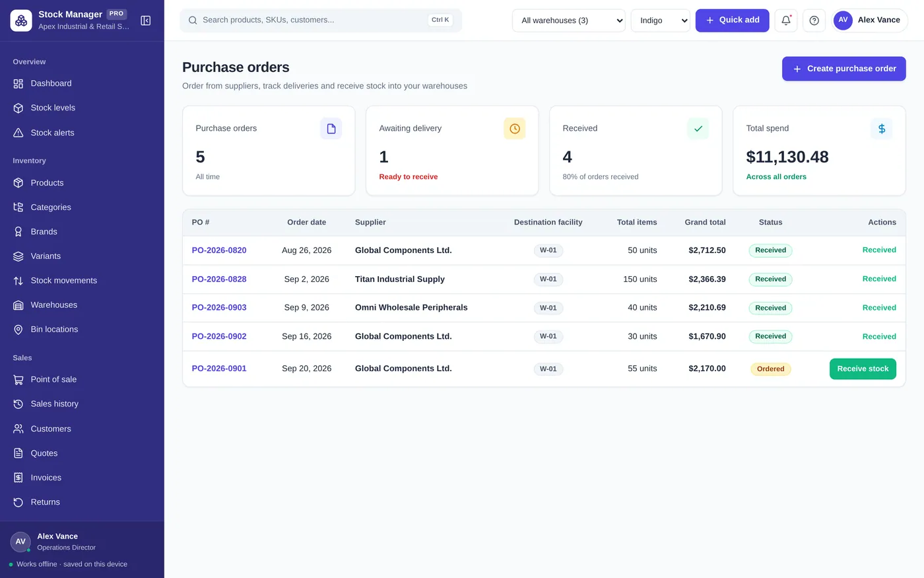Viewport: 924px width, 578px height.
Task: Open the All warehouses dropdown
Action: (569, 20)
